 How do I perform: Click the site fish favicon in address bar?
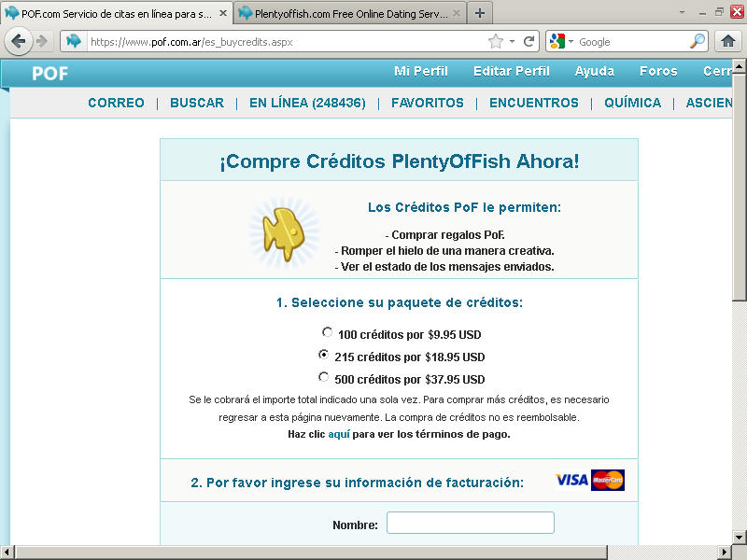(x=74, y=41)
